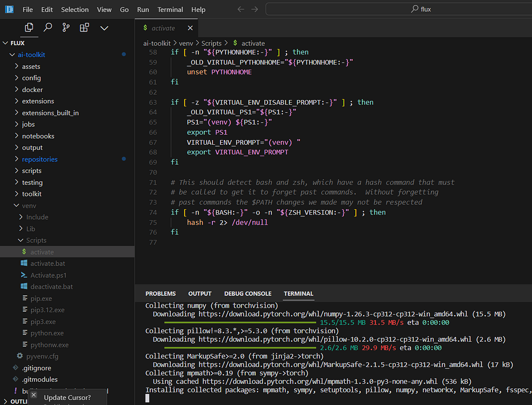Close the activate editor tab
532x405 pixels.
pos(190,28)
